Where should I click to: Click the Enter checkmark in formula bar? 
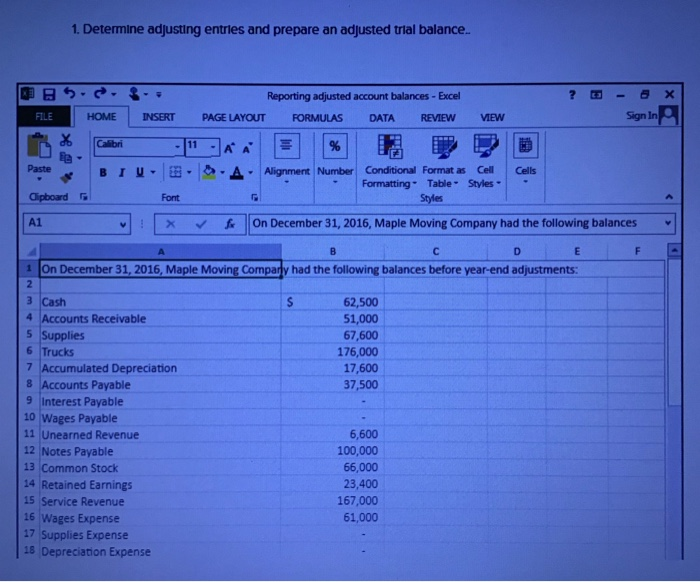pyautogui.click(x=201, y=224)
